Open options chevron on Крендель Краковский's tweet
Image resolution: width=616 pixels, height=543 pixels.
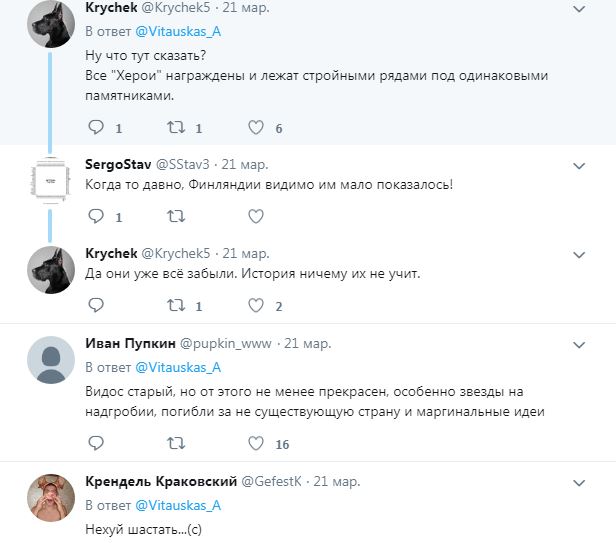tap(578, 482)
